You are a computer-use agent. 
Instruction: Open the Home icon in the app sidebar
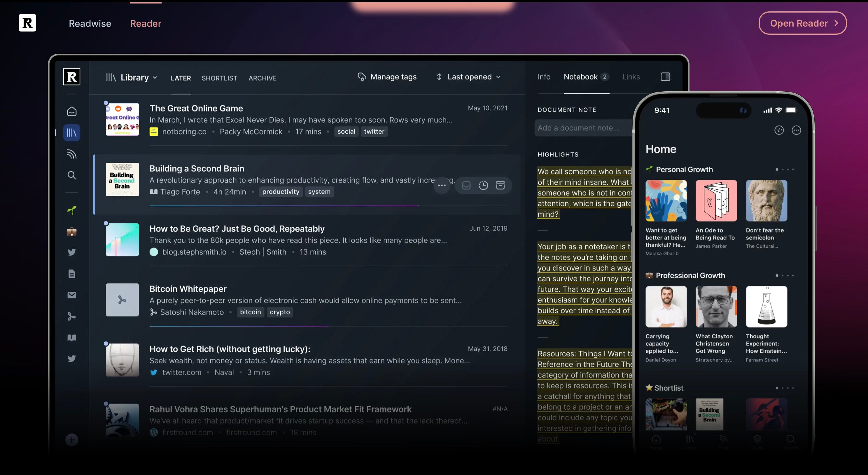tap(72, 111)
